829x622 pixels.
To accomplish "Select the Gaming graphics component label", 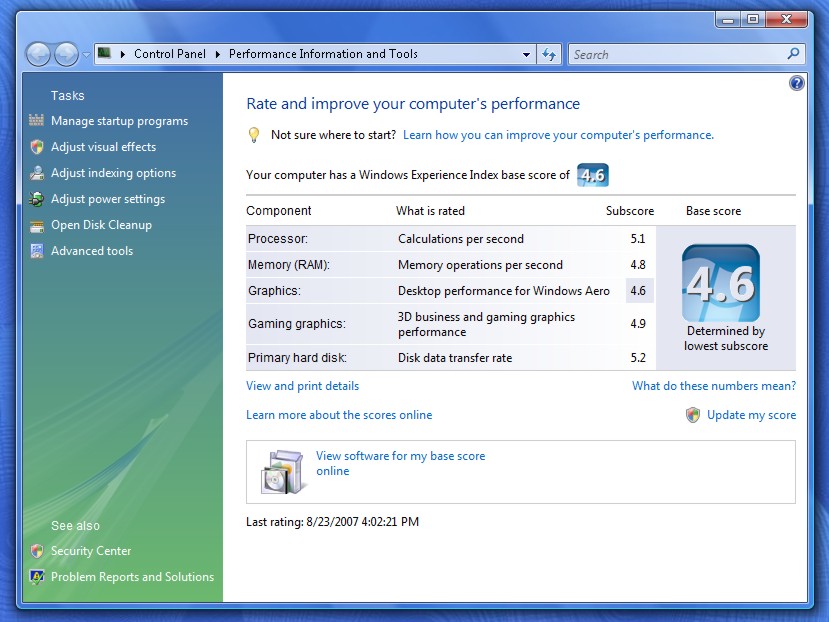I will click(297, 324).
